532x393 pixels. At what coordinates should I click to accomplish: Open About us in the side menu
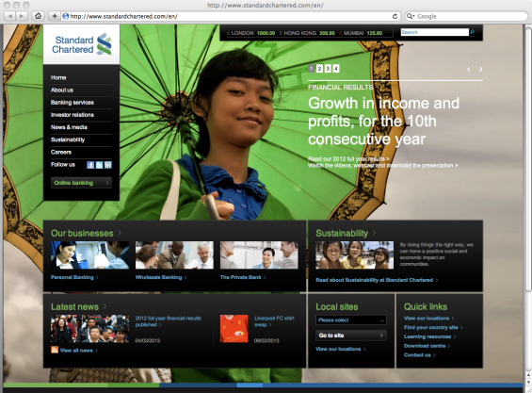tap(62, 90)
